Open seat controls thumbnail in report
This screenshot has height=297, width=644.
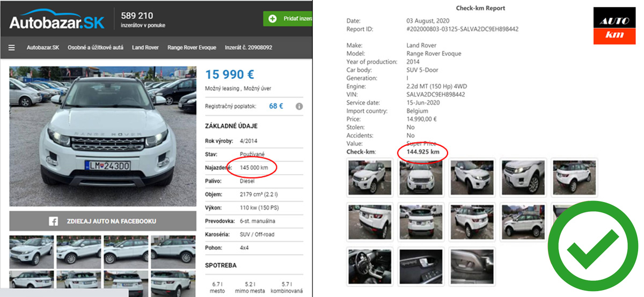click(472, 266)
